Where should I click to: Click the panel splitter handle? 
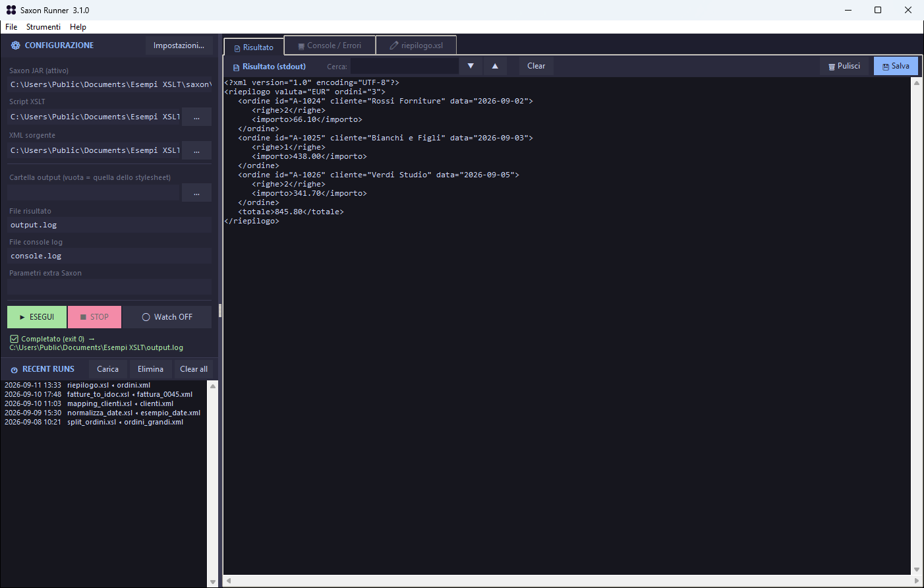pyautogui.click(x=220, y=310)
